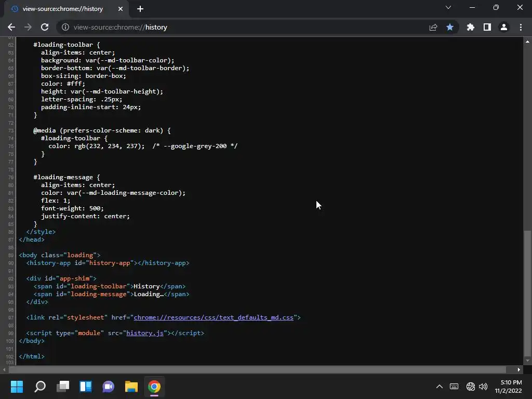
Task: Click the '</style>' closing tag
Action: pos(41,232)
